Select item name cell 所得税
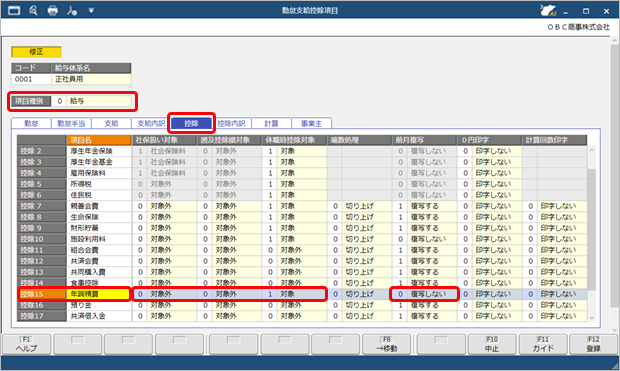 [99, 184]
